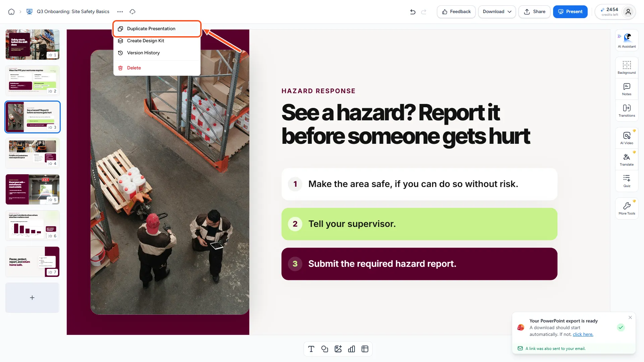Click the undo arrow

413,12
